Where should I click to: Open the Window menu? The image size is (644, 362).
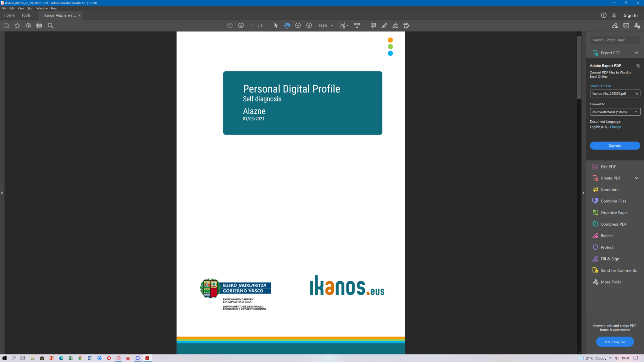42,8
